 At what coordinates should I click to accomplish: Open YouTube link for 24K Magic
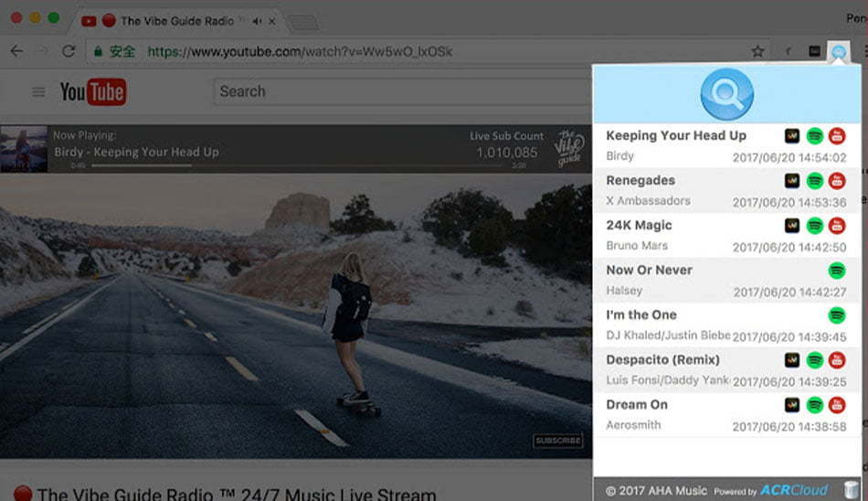click(837, 226)
